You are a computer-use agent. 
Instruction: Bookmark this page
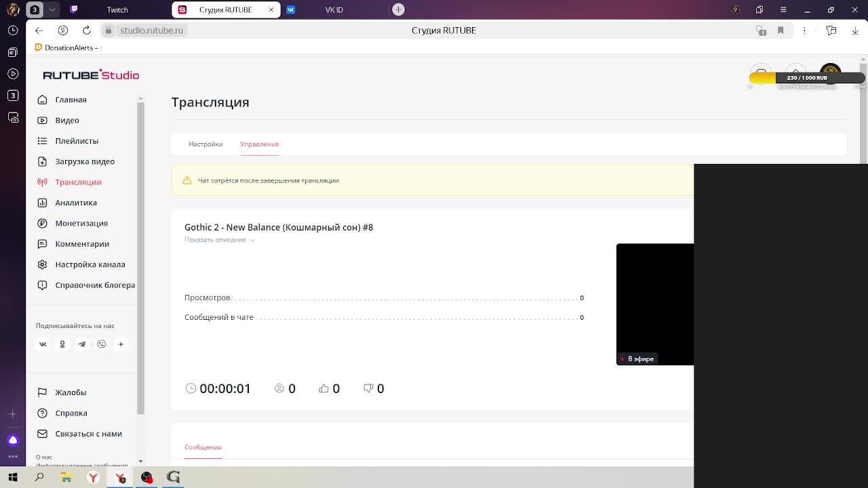[x=781, y=30]
